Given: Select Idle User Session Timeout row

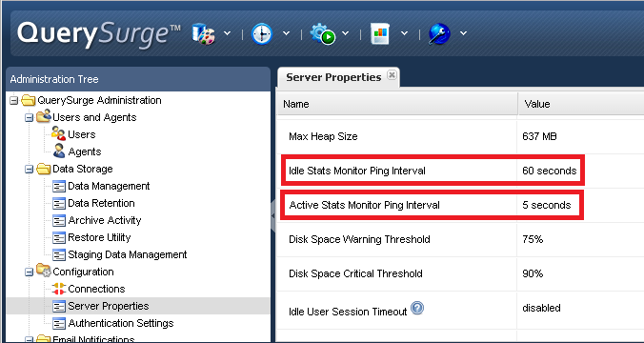Looking at the screenshot, I should [x=460, y=311].
